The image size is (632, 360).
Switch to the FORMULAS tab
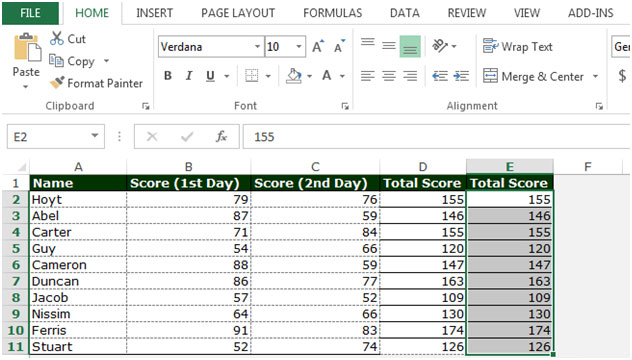point(333,13)
